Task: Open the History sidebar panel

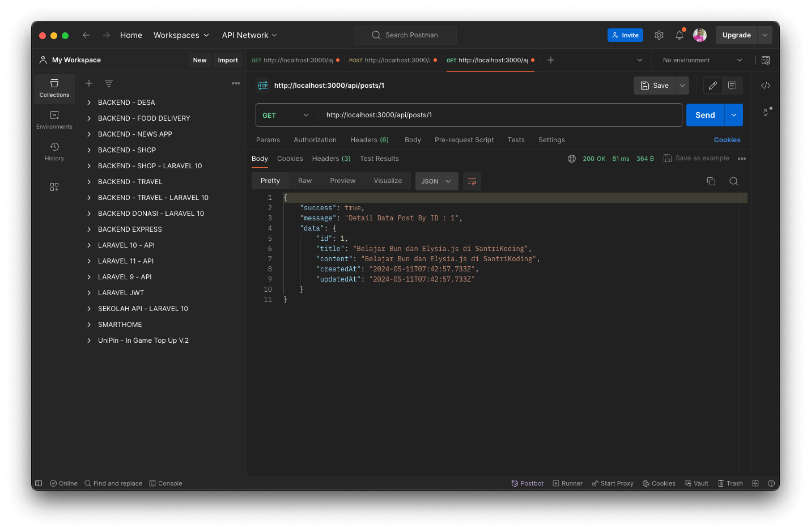Action: pos(54,151)
